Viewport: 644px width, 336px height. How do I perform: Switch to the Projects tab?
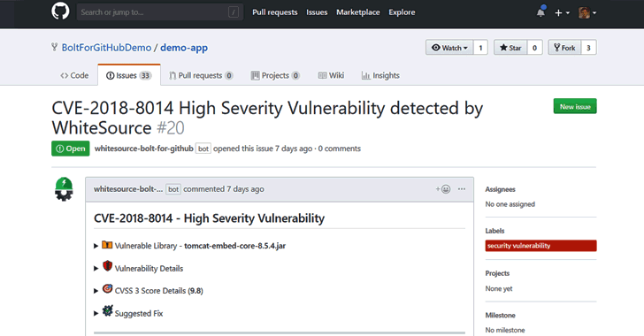click(x=275, y=75)
